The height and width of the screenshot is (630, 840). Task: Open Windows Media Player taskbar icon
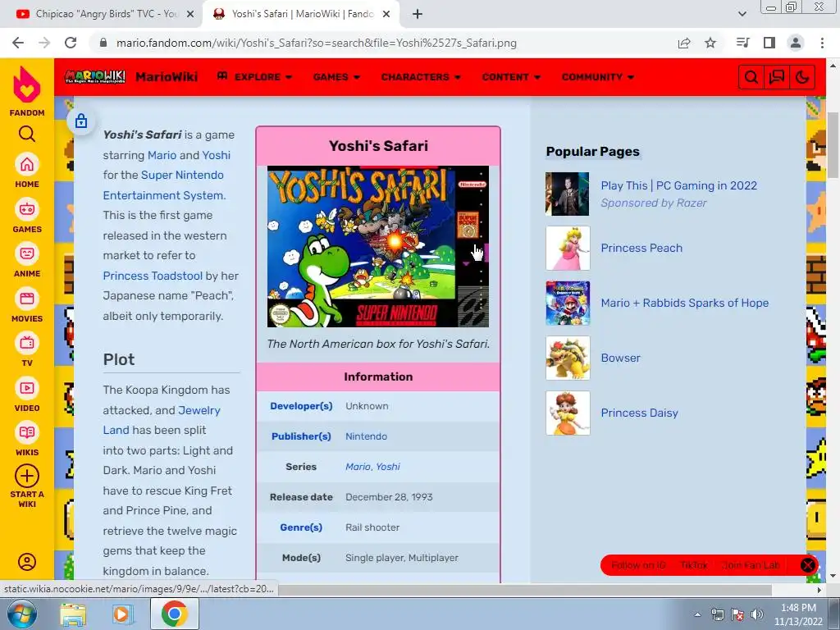tap(122, 614)
